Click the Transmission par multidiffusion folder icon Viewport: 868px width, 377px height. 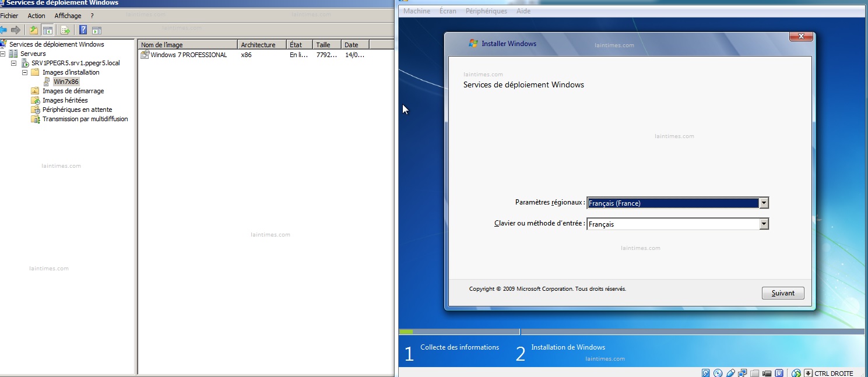(35, 119)
